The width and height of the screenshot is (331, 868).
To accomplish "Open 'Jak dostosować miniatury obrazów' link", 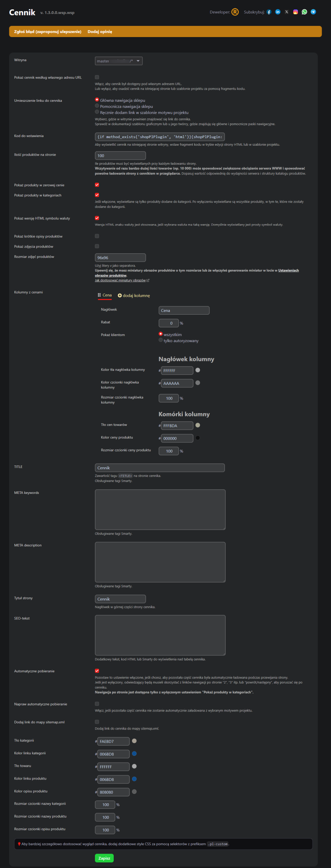I will point(120,281).
